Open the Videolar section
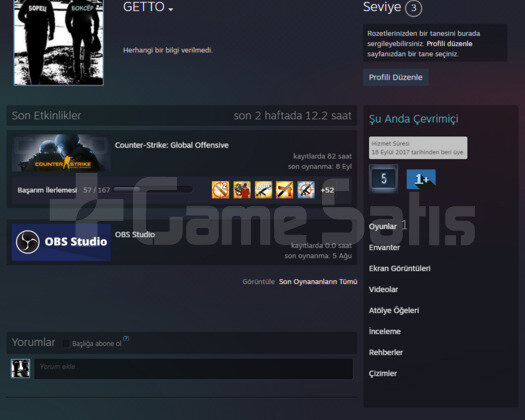The height and width of the screenshot is (420, 525). (x=383, y=289)
